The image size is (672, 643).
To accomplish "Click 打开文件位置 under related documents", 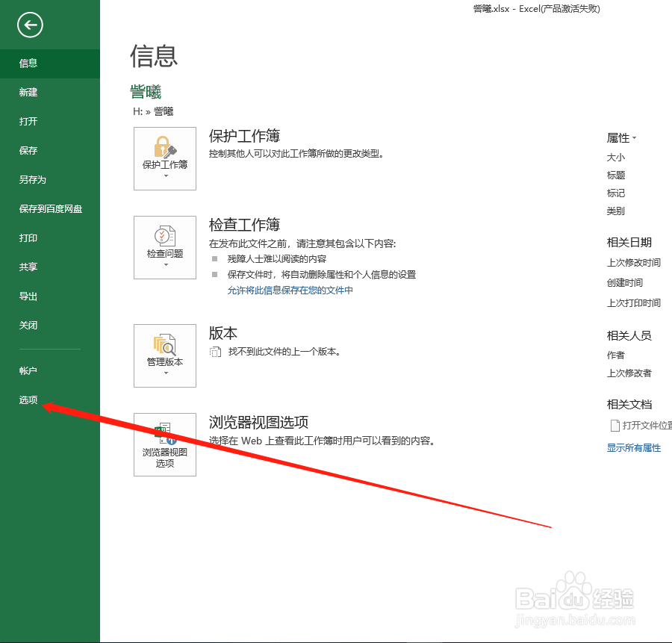I will (x=641, y=426).
